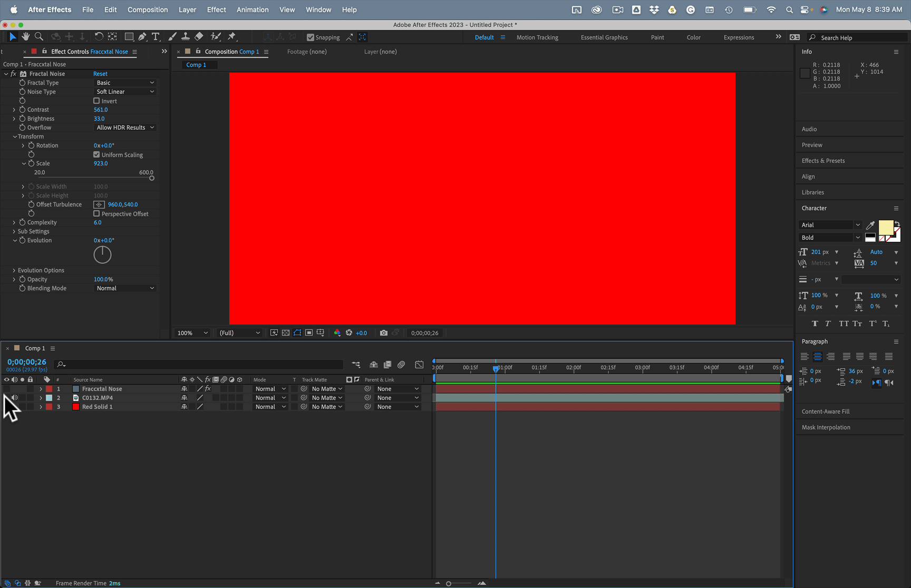Open the Animation menu

pyautogui.click(x=253, y=9)
